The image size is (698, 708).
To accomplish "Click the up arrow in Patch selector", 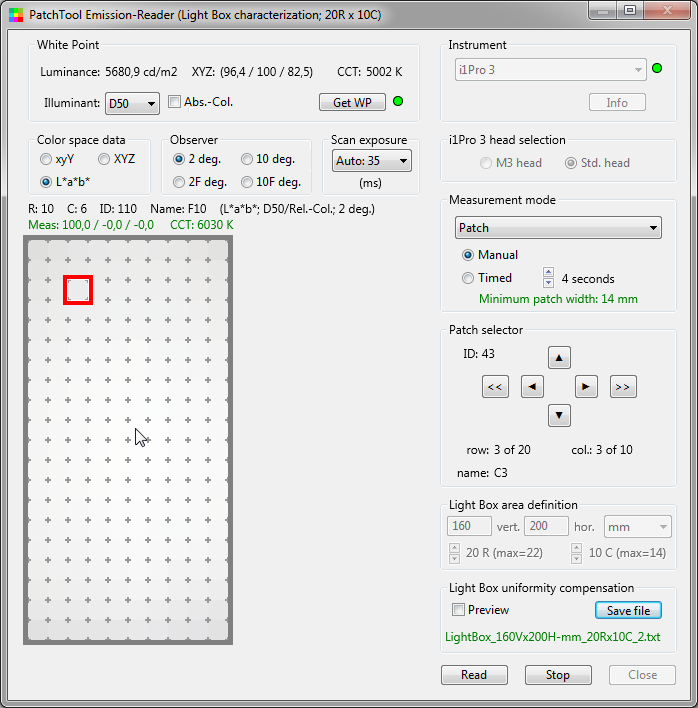I will [x=560, y=357].
